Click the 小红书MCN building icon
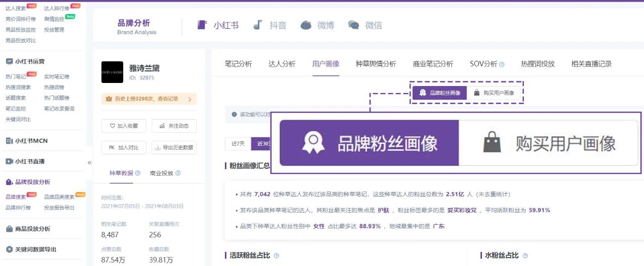Image resolution: width=644 pixels, height=266 pixels. [x=9, y=141]
